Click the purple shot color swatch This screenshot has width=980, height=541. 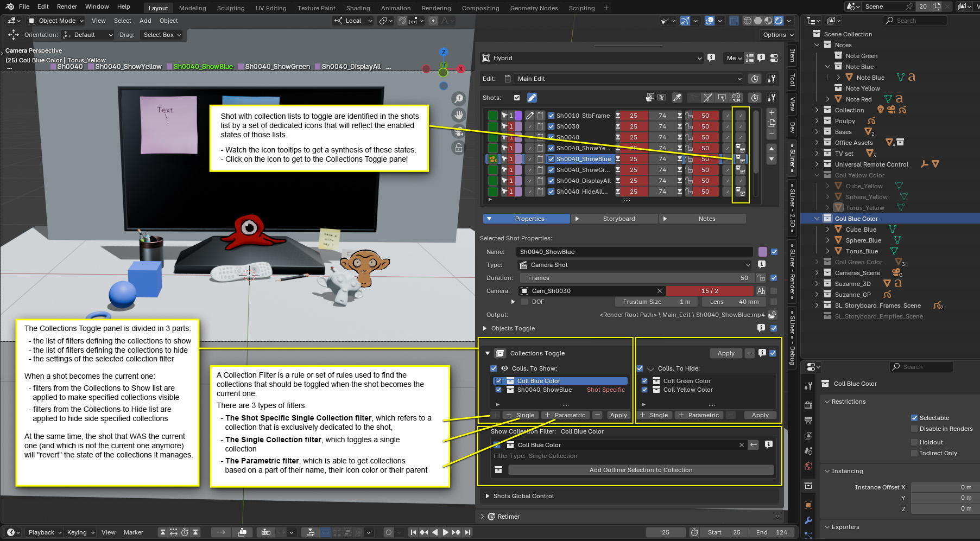762,252
